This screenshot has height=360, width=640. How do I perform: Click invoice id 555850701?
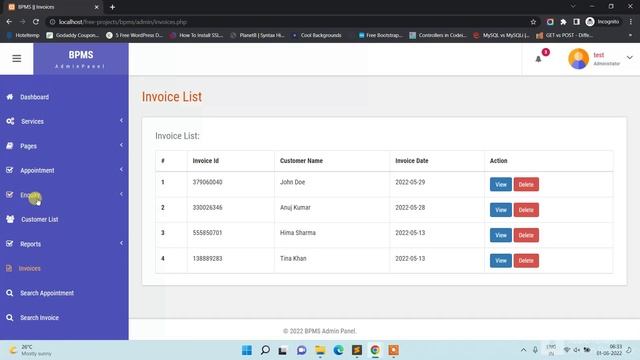(x=207, y=233)
